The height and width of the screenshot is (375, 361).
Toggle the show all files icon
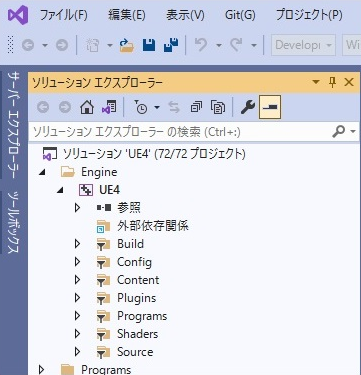(x=218, y=107)
